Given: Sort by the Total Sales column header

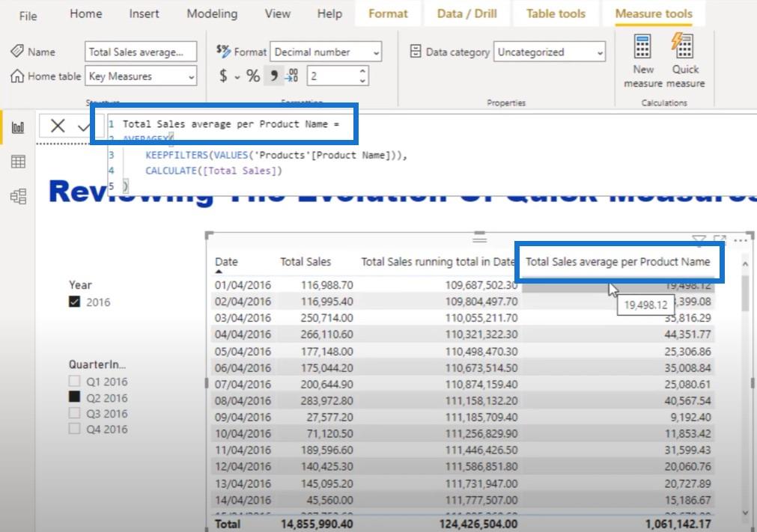Looking at the screenshot, I should 305,261.
